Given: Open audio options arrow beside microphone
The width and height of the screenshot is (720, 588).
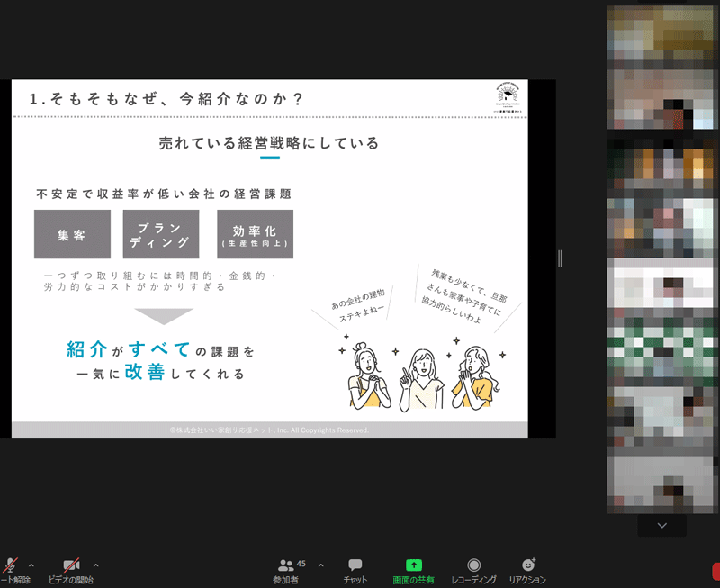Looking at the screenshot, I should (31, 565).
